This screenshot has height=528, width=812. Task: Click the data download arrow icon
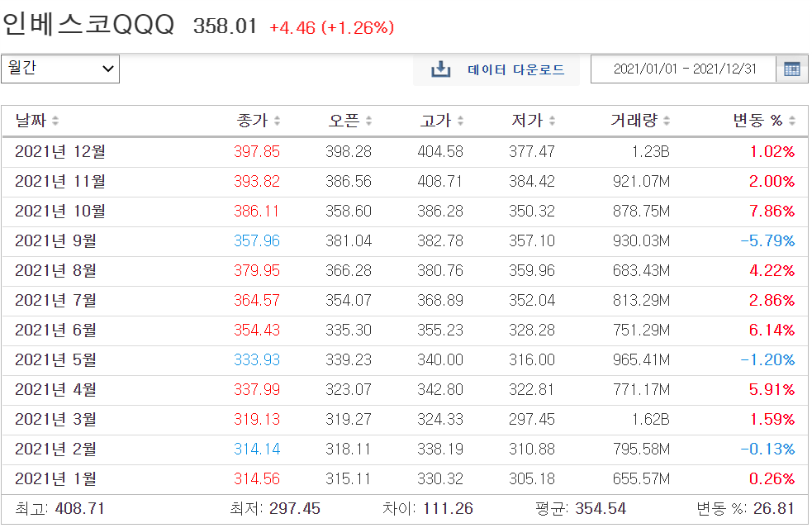tap(441, 69)
